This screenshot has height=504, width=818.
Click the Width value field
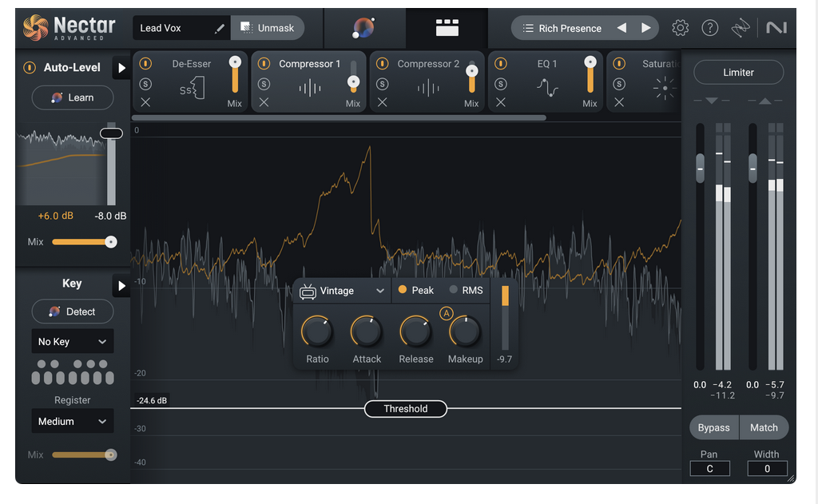767,469
